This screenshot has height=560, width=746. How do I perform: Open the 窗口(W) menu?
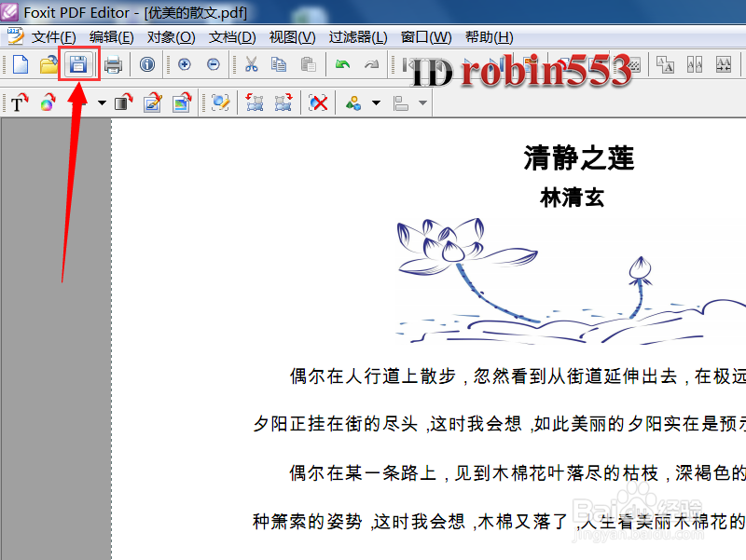tap(426, 37)
